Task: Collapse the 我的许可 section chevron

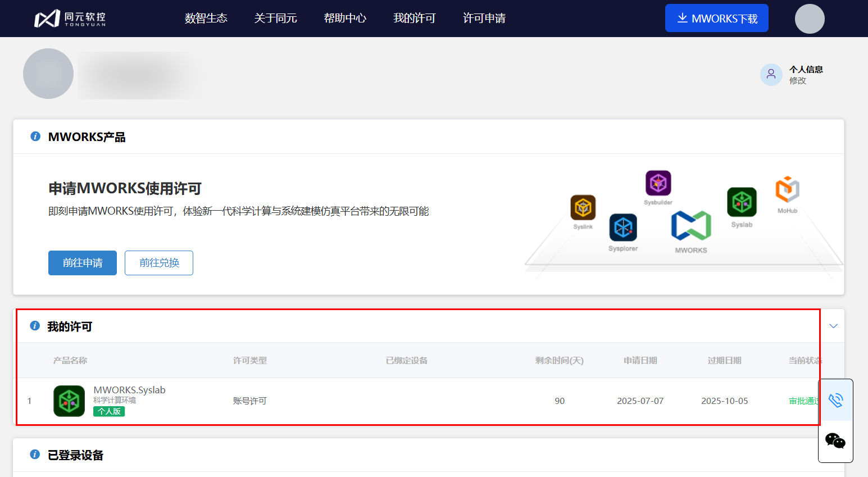Action: (833, 326)
